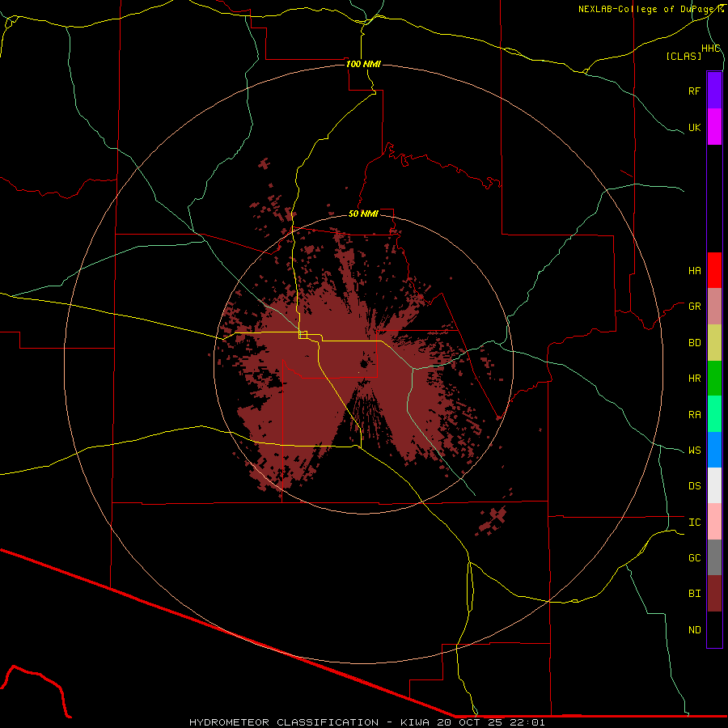Click the UK legend label
Viewport: 728px width, 728px height.
694,127
